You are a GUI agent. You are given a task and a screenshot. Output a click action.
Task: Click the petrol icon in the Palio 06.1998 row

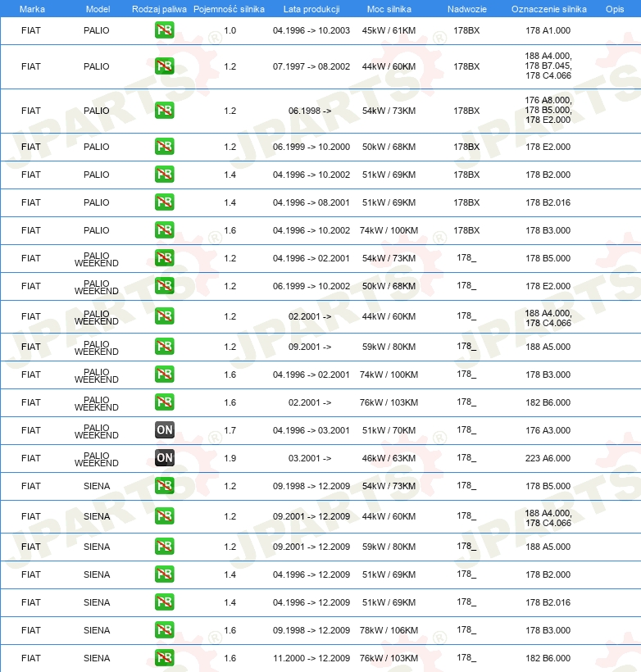[164, 110]
